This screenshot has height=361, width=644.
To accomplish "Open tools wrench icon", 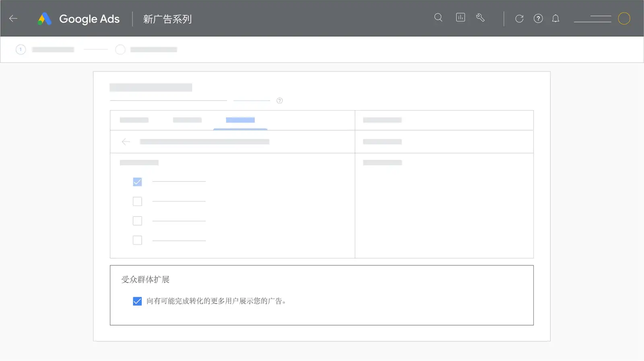I will click(x=480, y=18).
